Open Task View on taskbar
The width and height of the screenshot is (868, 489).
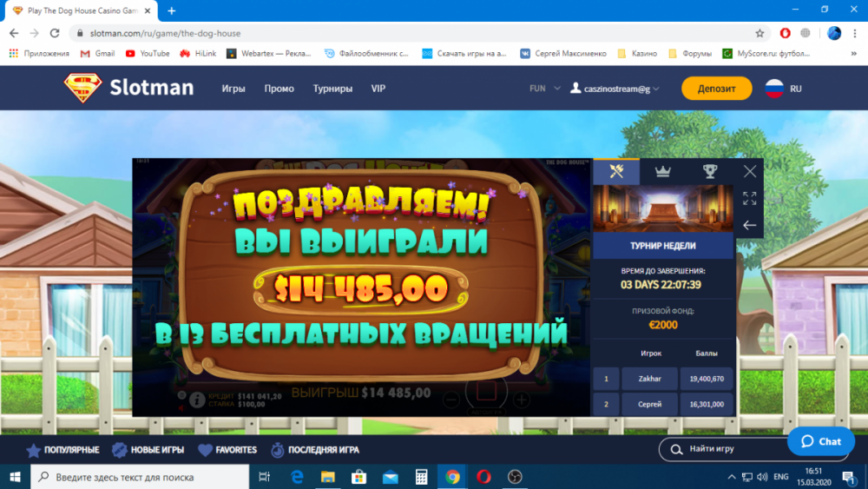click(x=264, y=477)
